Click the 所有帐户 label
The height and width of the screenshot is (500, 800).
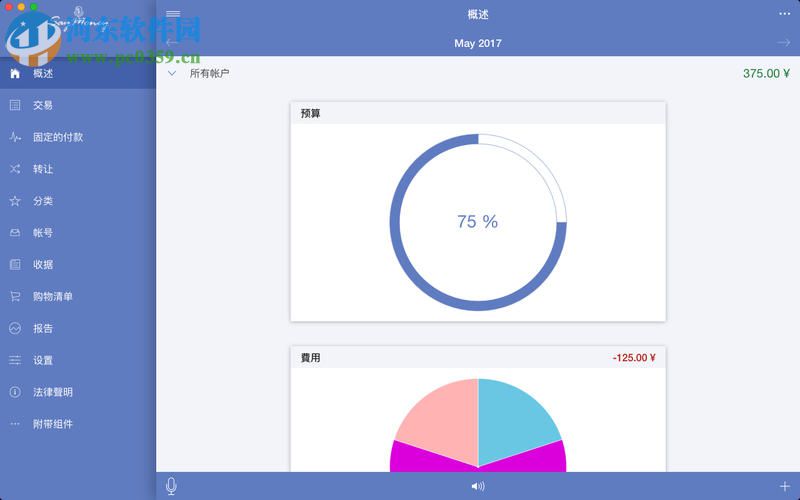(x=209, y=73)
